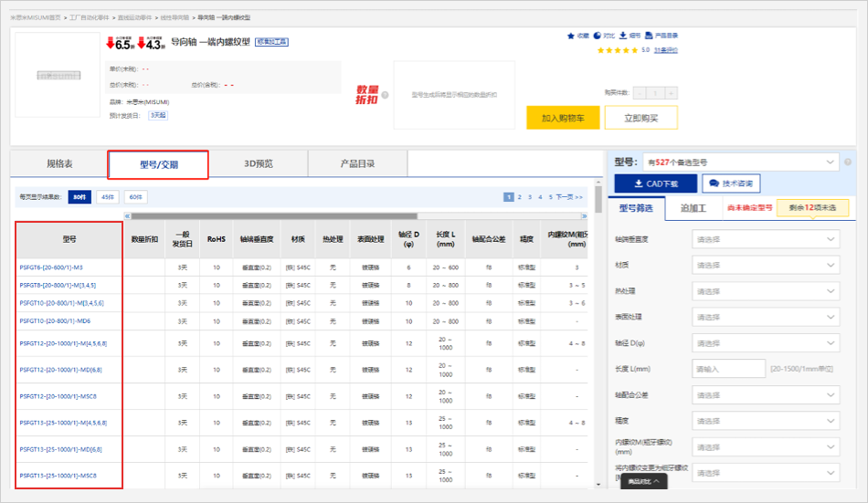The width and height of the screenshot is (868, 503).
Task: Click the 收藏 star icon
Action: [571, 36]
